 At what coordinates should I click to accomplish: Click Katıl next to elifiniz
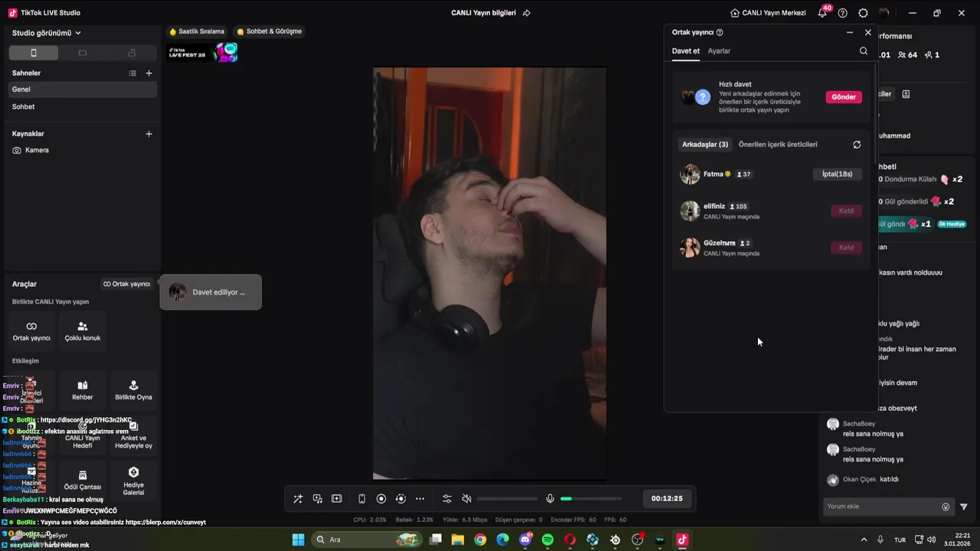[846, 211]
